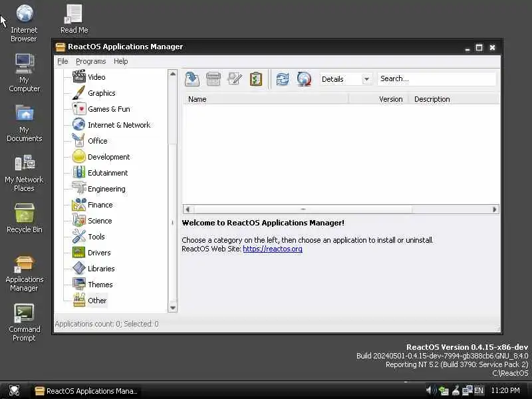
Task: Select the Graphics paintbrush icon
Action: (x=78, y=92)
